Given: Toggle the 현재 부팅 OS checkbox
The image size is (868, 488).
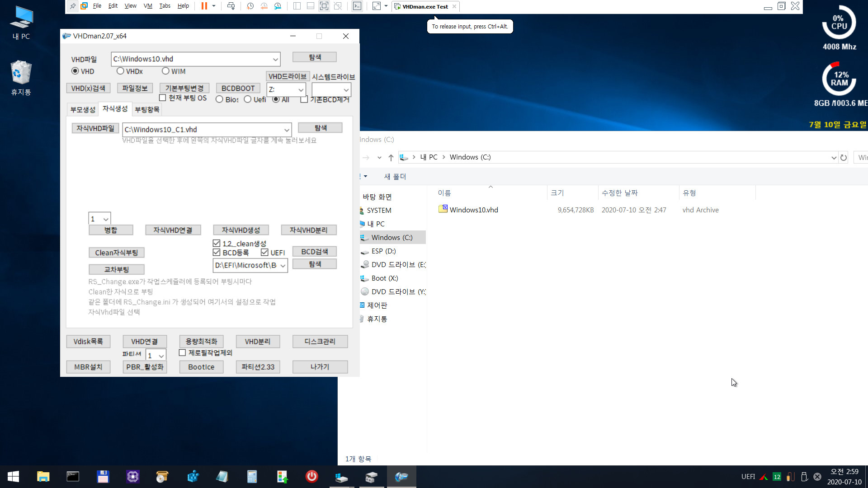Looking at the screenshot, I should [x=163, y=98].
